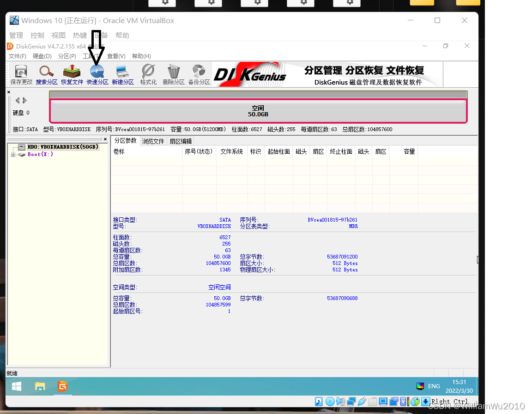Image resolution: width=532 pixels, height=414 pixels.
Task: Close the disk map panel with small x
Action: pyautogui.click(x=9, y=92)
